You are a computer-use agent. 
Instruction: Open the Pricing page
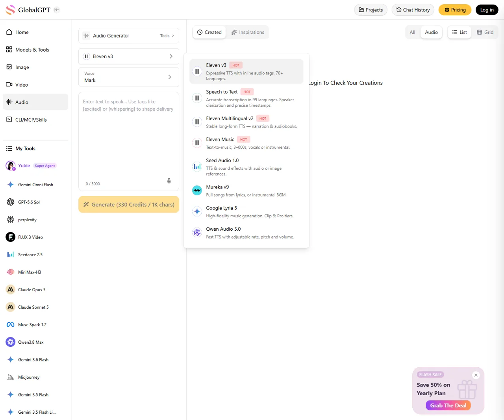point(455,10)
